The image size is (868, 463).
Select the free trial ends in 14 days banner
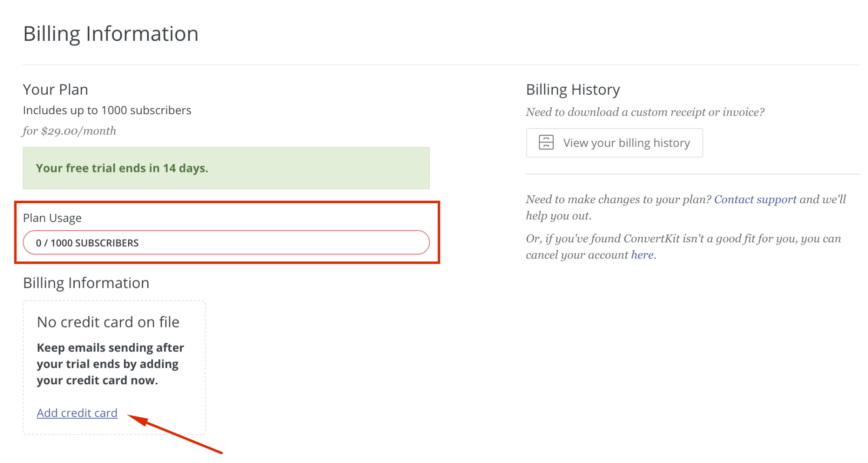pos(226,168)
